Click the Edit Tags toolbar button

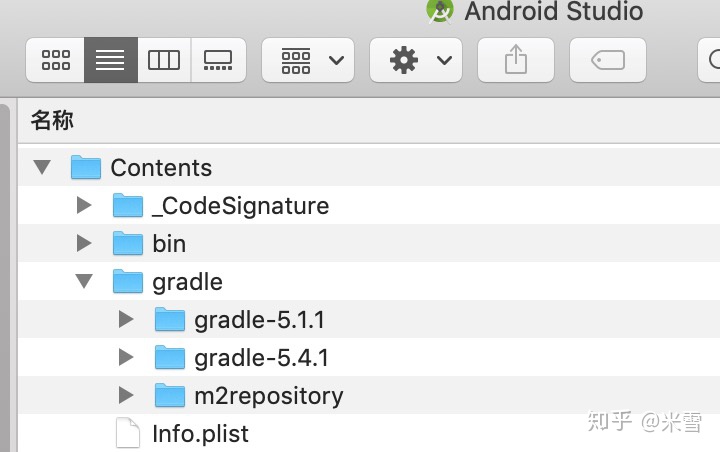[x=608, y=61]
